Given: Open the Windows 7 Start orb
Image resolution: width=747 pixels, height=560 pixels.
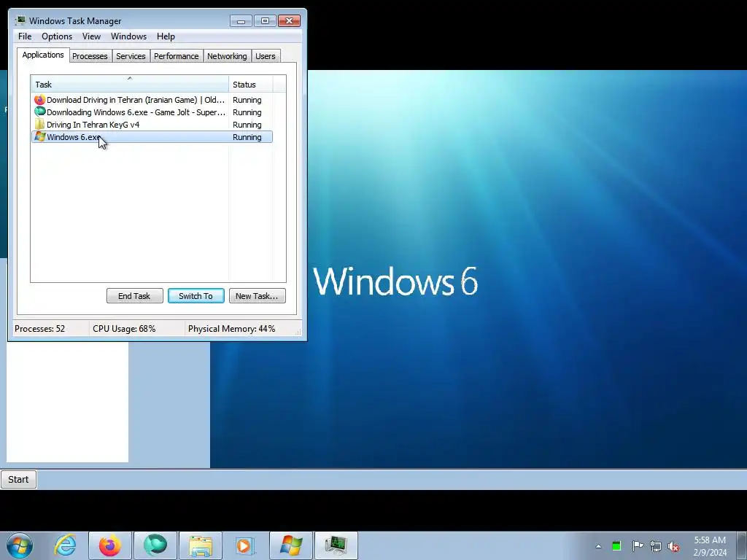Looking at the screenshot, I should (x=20, y=545).
